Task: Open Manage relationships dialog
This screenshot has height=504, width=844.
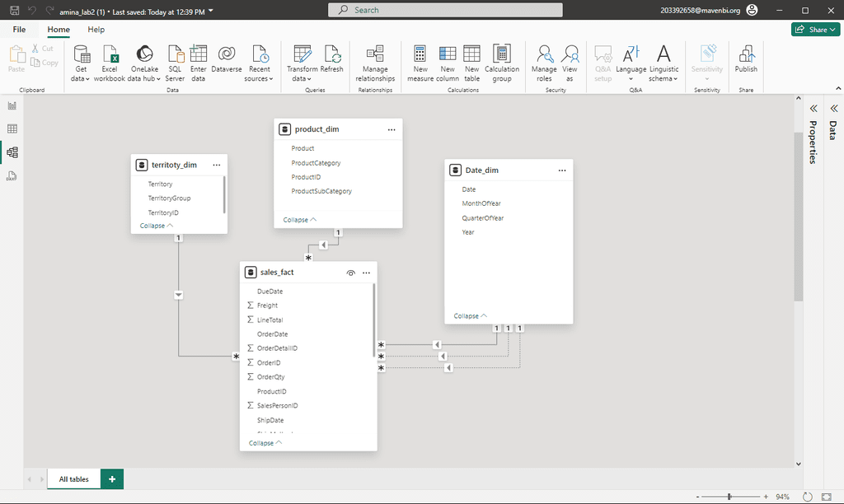Action: coord(375,63)
